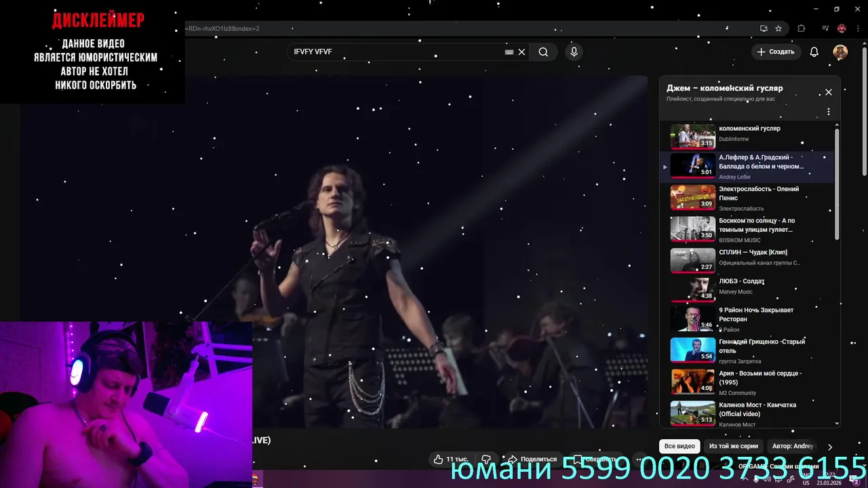Play ЛЮБЭ - Солдат video
868x488 pixels.
pos(742,281)
